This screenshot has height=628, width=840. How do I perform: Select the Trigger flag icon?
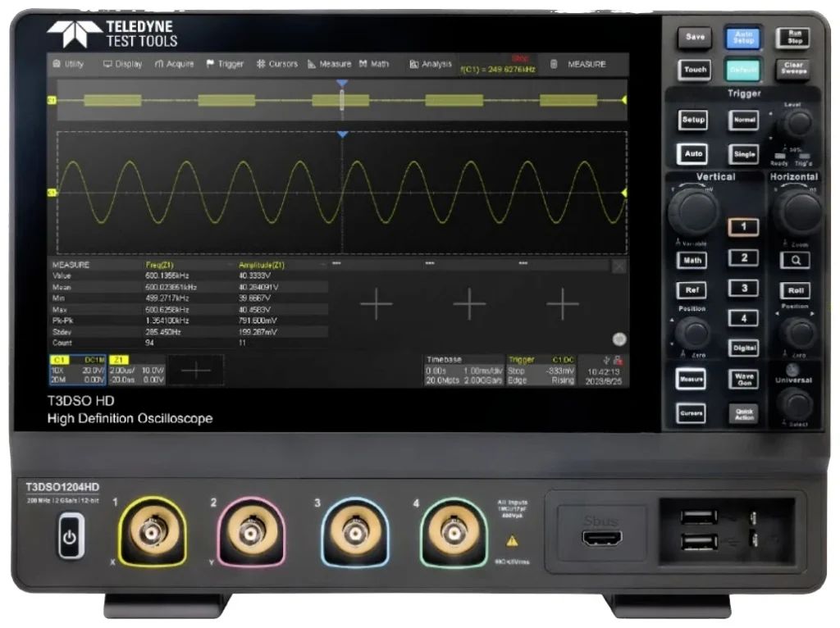pos(209,63)
